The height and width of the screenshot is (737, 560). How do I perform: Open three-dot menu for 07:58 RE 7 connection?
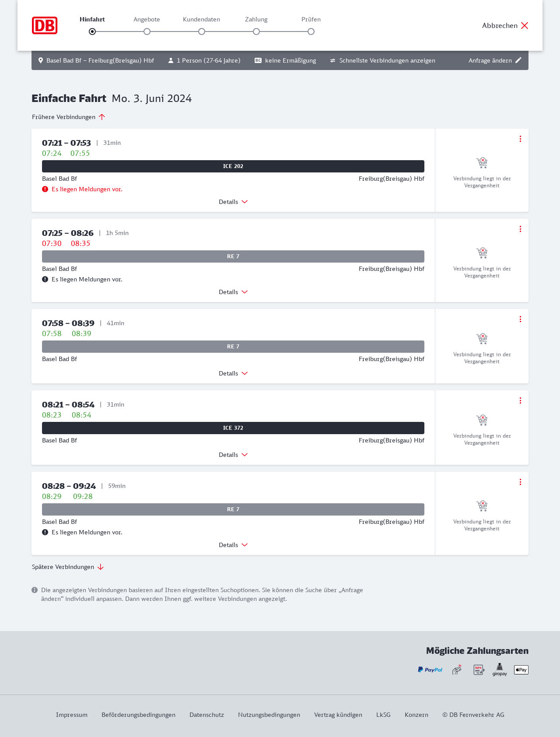(x=520, y=319)
